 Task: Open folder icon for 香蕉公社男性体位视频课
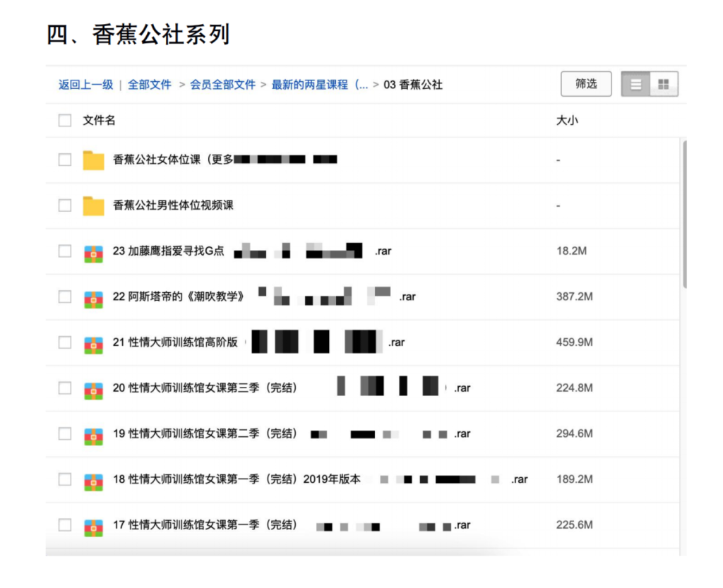coord(94,205)
